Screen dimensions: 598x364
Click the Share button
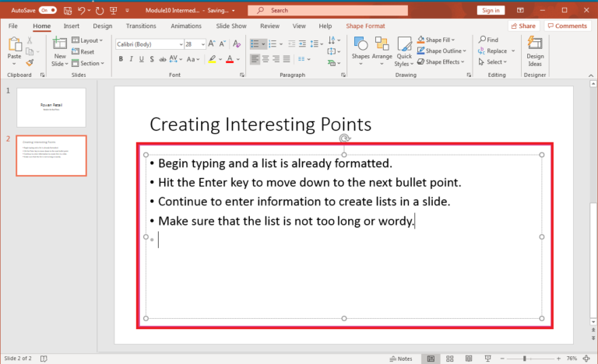tap(523, 26)
